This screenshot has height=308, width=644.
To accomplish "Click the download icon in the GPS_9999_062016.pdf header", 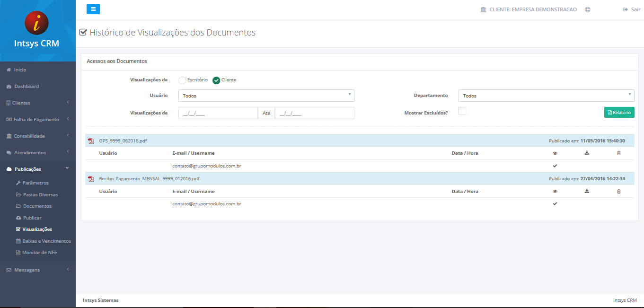I will point(587,153).
